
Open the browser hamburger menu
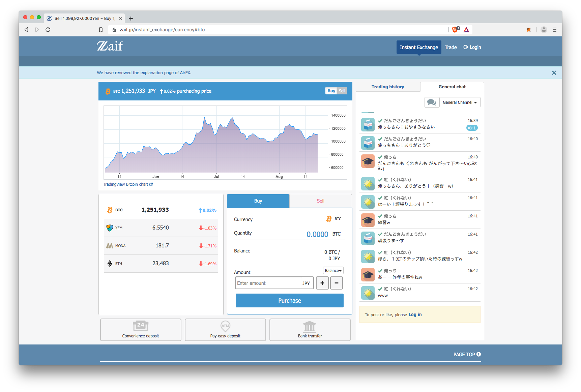[554, 30]
